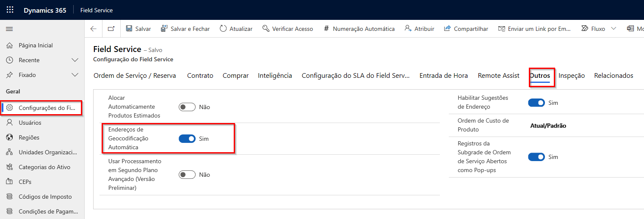Click the Usuários person icon
Viewport: 644px width, 219px height.
pos(10,123)
